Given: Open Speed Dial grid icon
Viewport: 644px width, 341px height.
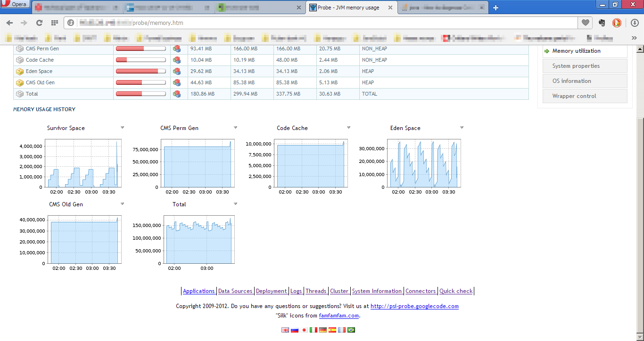Looking at the screenshot, I should coord(55,23).
